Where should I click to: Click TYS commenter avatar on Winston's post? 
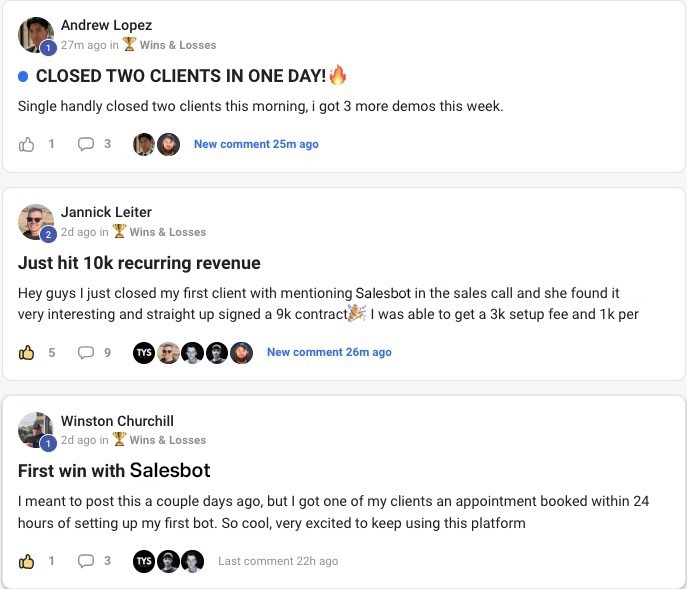coord(144,561)
